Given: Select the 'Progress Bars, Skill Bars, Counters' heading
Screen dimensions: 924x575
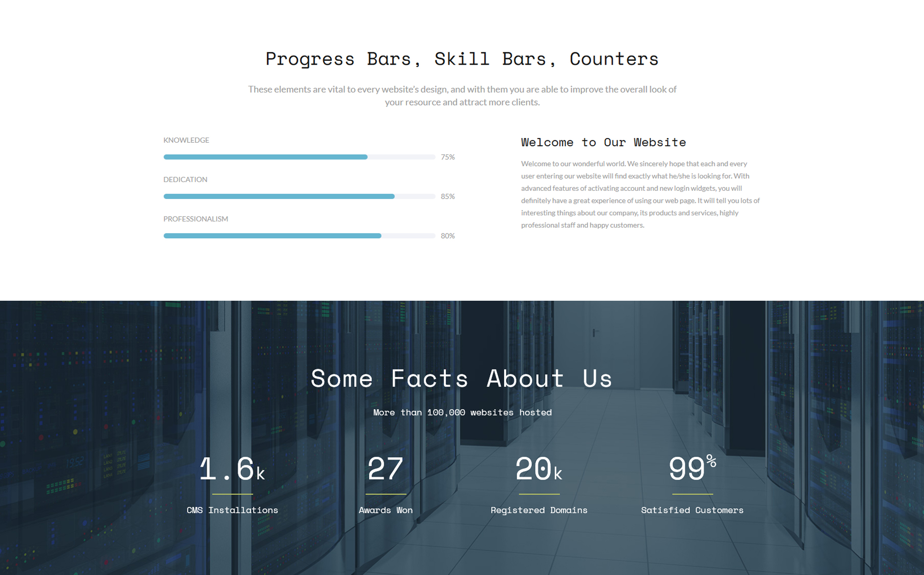Looking at the screenshot, I should 462,59.
